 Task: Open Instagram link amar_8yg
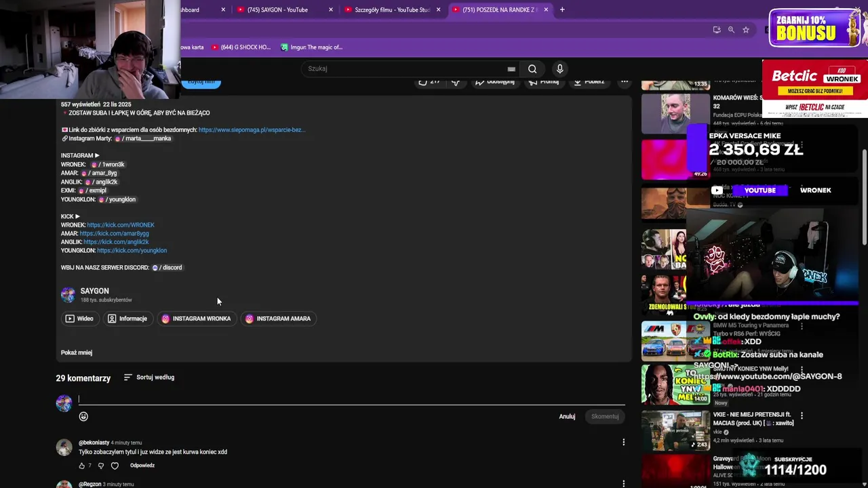pyautogui.click(x=99, y=174)
